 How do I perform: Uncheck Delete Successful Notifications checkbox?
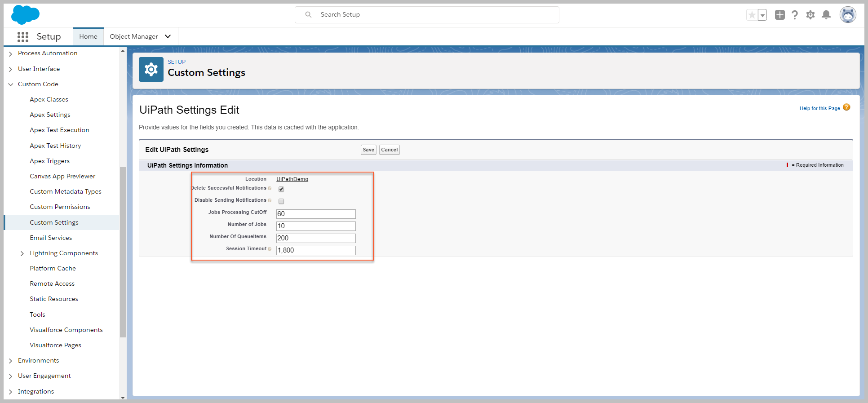(281, 189)
